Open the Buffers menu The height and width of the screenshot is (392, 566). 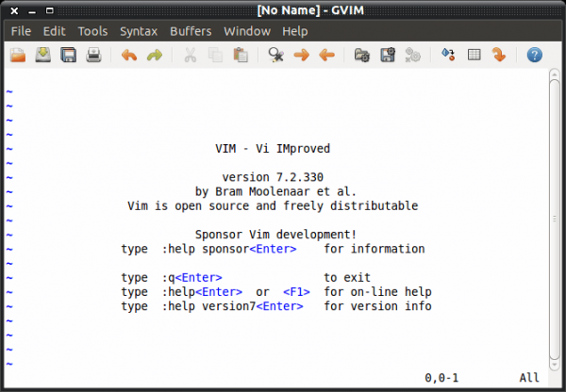191,31
